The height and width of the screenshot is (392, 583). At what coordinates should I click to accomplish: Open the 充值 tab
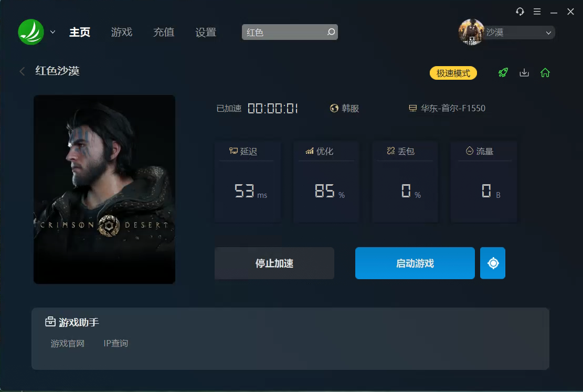[164, 32]
